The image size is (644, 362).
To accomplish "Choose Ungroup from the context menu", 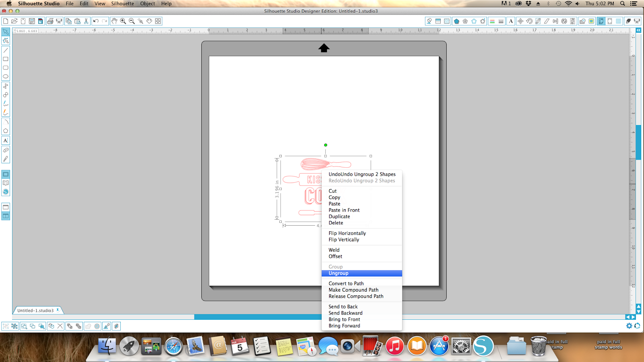I will click(362, 273).
